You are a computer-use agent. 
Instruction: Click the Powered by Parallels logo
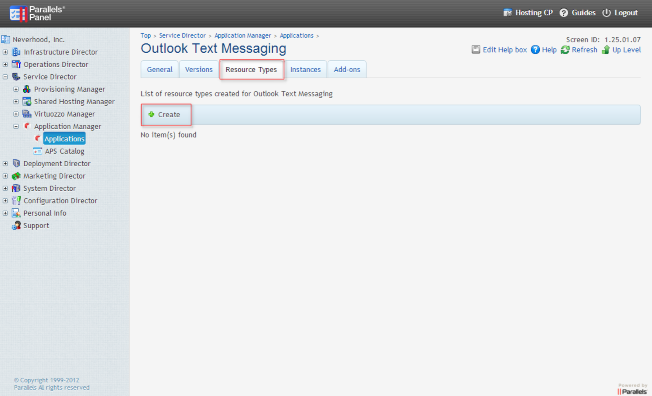pos(632,389)
